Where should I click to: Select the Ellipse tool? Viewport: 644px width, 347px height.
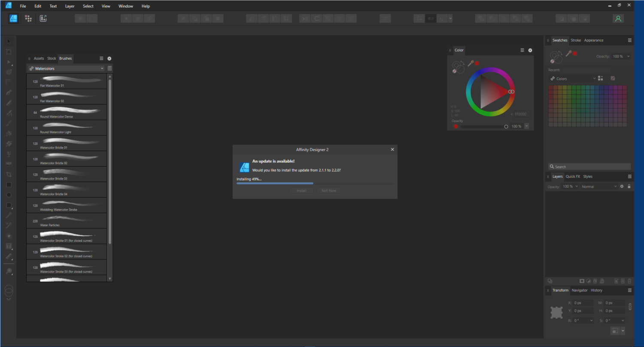coord(9,195)
